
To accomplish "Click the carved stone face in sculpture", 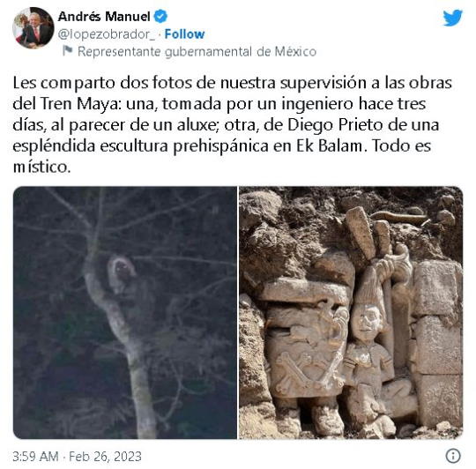I will point(367,323).
